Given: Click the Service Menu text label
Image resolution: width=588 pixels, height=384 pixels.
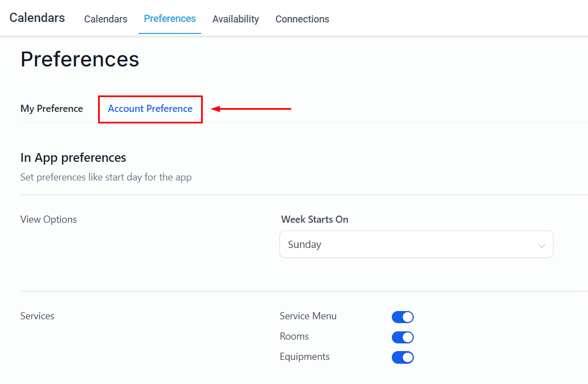Looking at the screenshot, I should 308,316.
